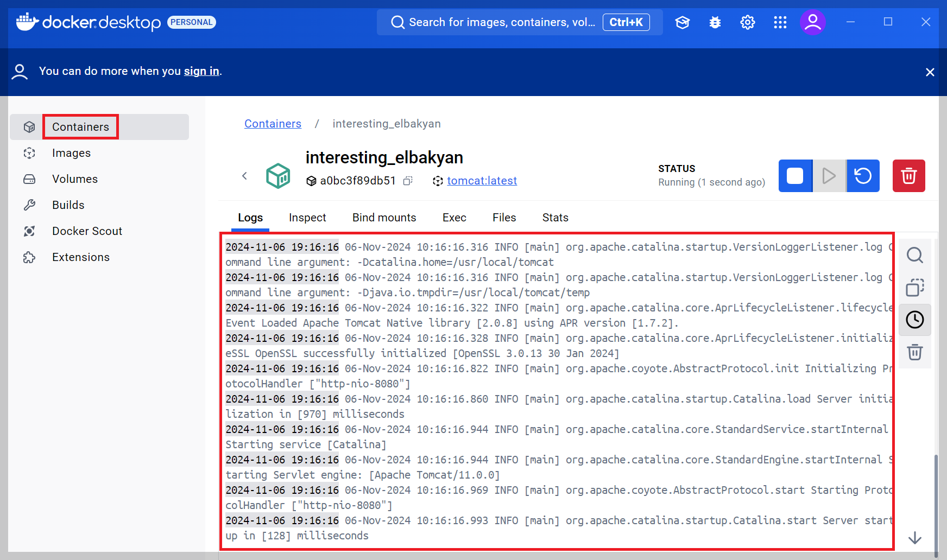The image size is (947, 560).
Task: Open the tomcat:latest image link
Action: pos(482,181)
